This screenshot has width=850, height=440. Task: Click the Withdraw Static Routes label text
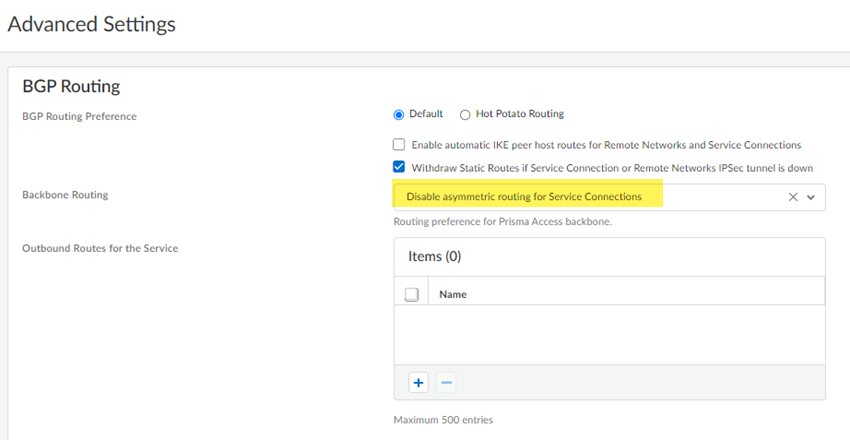611,167
